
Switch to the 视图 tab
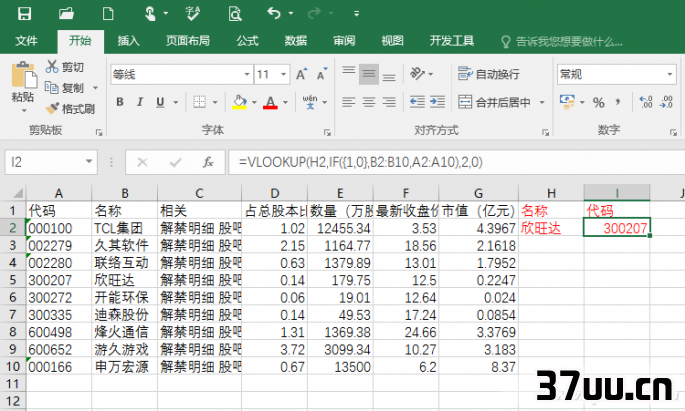[x=392, y=41]
